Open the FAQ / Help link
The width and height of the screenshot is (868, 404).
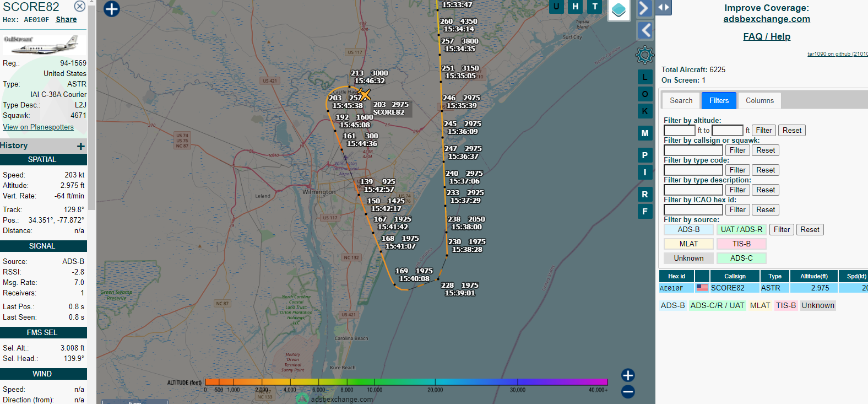(x=767, y=36)
